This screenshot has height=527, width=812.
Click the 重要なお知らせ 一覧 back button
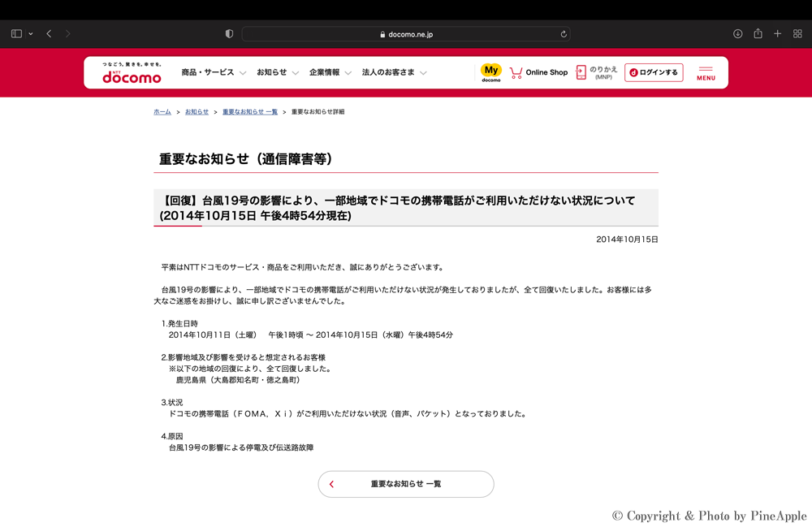406,484
